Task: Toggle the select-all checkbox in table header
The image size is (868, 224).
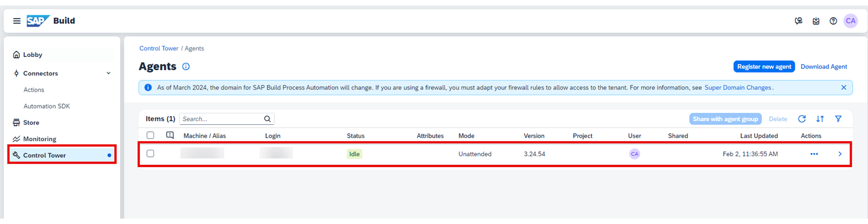Action: click(150, 135)
